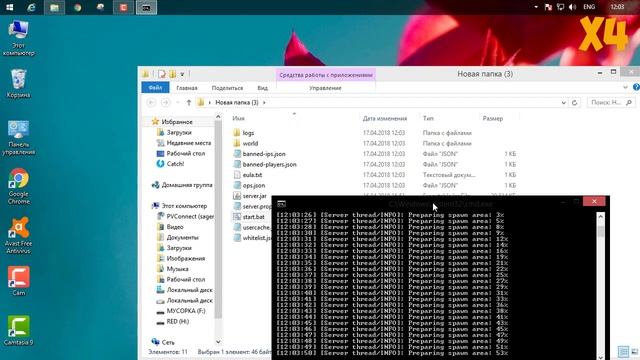Launch Internet Explorer from the taskbar
The width and height of the screenshot is (640, 360).
pos(31,7)
